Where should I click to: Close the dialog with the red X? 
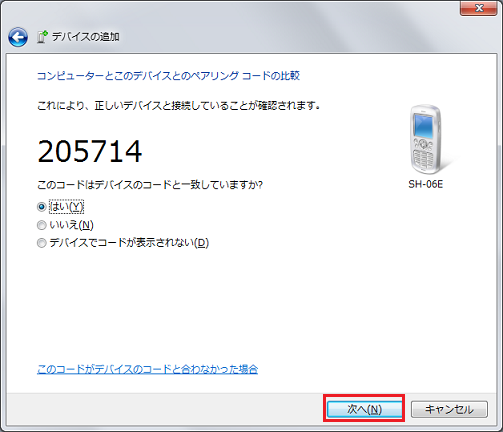(x=478, y=8)
